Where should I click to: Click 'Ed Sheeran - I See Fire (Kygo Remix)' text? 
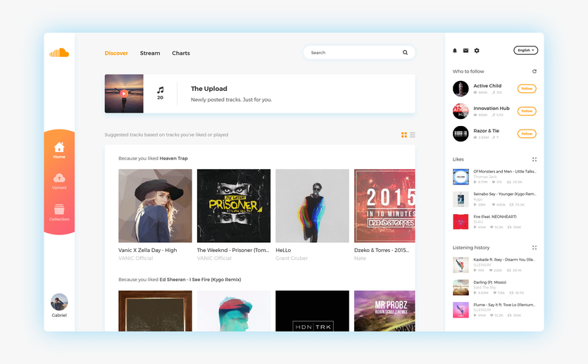point(200,280)
